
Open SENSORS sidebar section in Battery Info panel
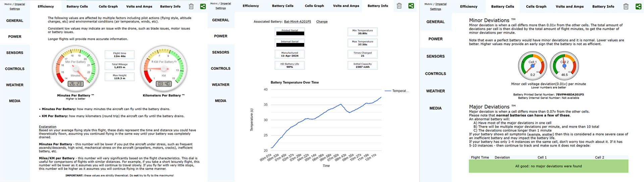tap(221, 52)
